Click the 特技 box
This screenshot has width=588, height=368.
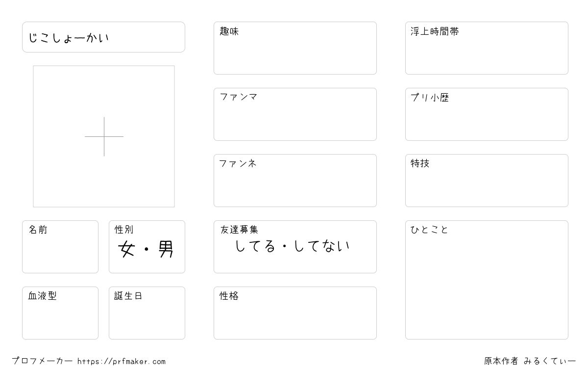pos(487,181)
